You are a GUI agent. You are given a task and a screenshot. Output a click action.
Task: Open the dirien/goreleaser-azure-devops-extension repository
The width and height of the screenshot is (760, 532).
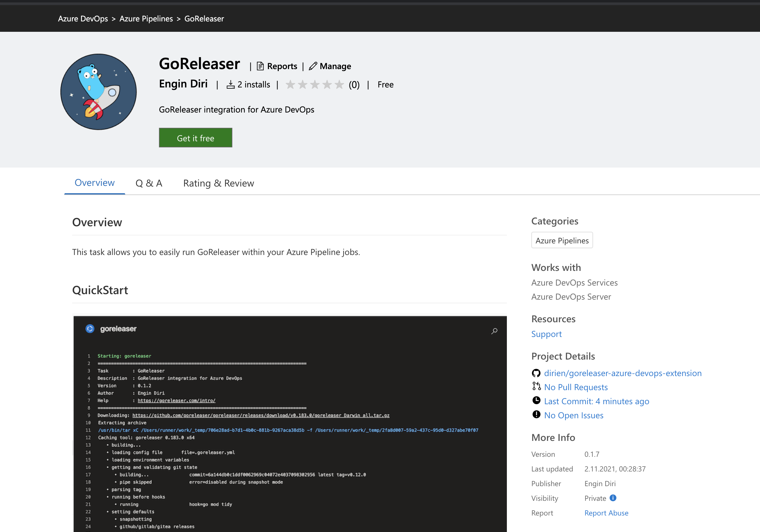(x=623, y=373)
